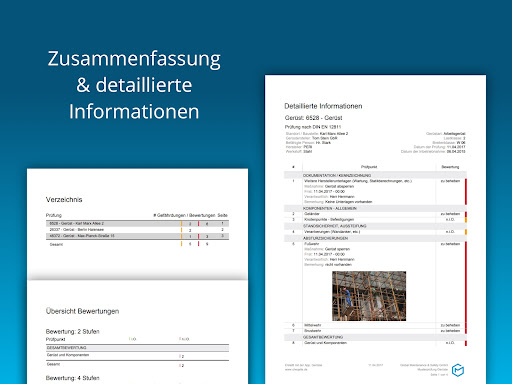Click the Detaillierte Informationen heading
The height and width of the screenshot is (384, 512).
(323, 106)
